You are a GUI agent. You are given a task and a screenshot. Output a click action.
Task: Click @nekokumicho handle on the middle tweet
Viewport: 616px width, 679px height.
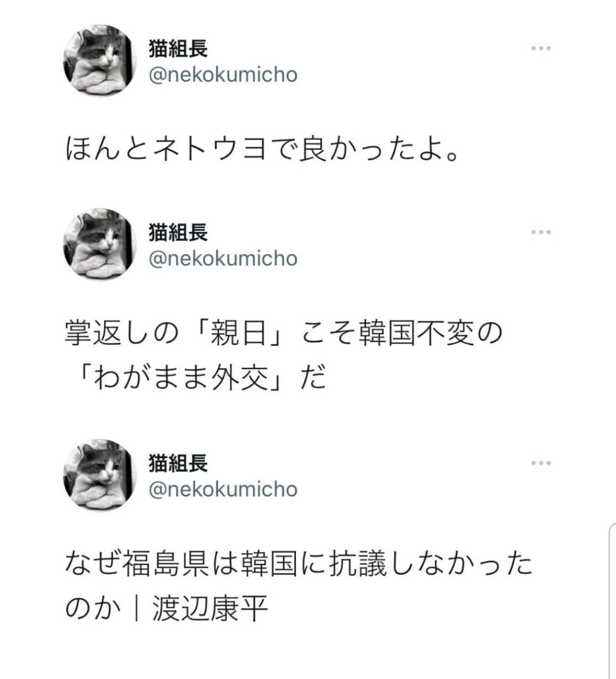click(x=223, y=259)
